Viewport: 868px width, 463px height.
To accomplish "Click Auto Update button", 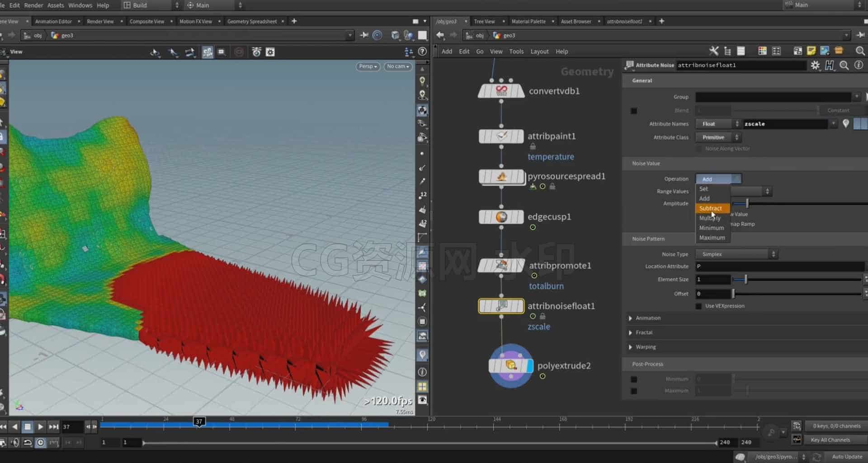I will pos(847,457).
